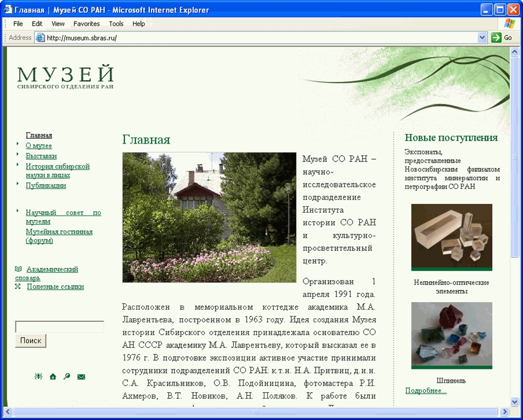Screen dimensions: 523x420
Task: Click the vertical scrollbar up arrow
Action: (514, 52)
